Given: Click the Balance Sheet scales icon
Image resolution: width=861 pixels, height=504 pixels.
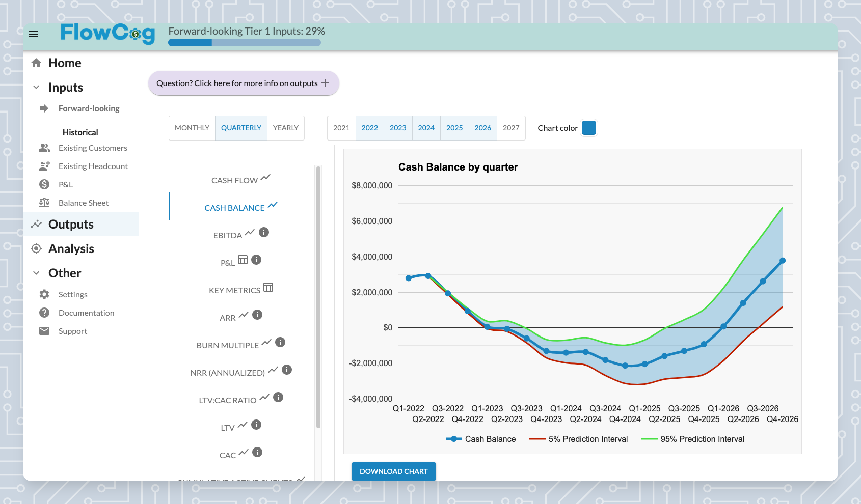Looking at the screenshot, I should (44, 203).
